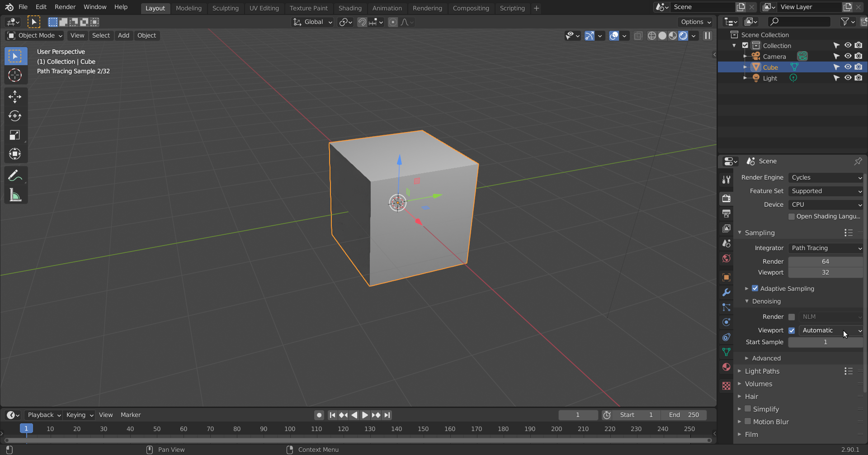Hide the Cube in the viewport
Viewport: 868px width, 455px height.
point(848,67)
